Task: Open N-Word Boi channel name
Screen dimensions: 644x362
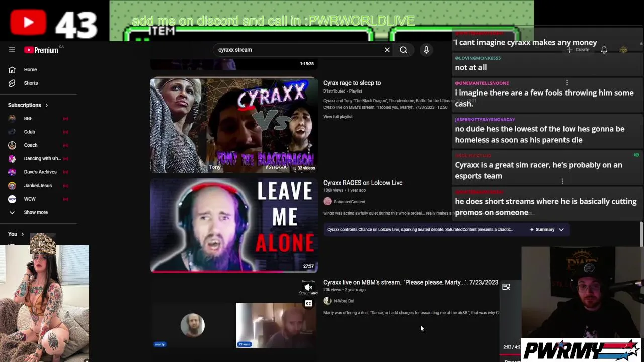Action: coord(344,301)
